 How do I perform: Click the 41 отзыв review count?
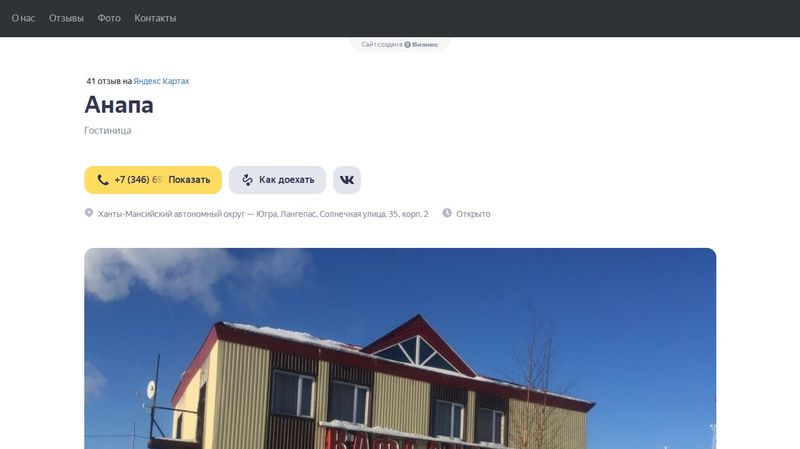click(104, 81)
